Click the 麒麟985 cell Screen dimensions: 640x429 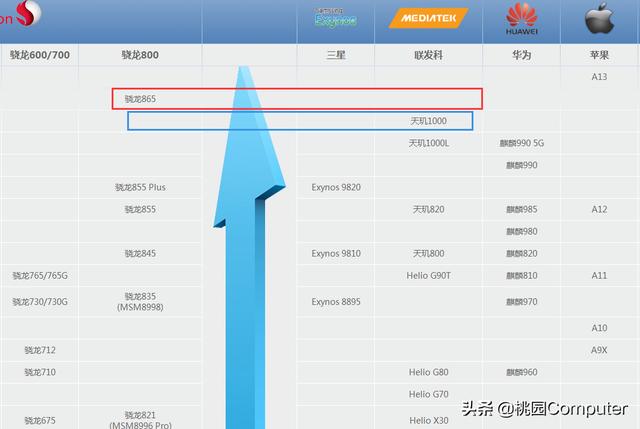[x=522, y=209]
